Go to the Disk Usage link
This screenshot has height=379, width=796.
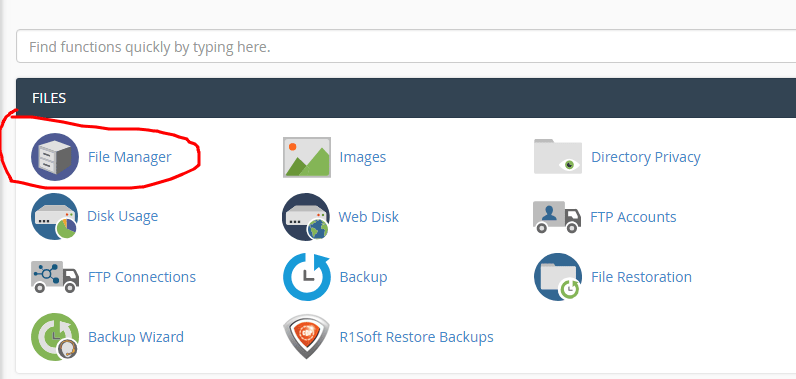(122, 216)
